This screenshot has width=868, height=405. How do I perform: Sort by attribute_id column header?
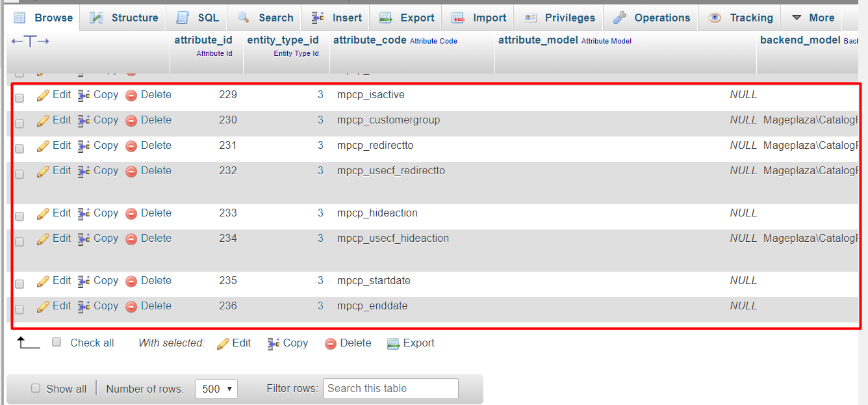[203, 40]
